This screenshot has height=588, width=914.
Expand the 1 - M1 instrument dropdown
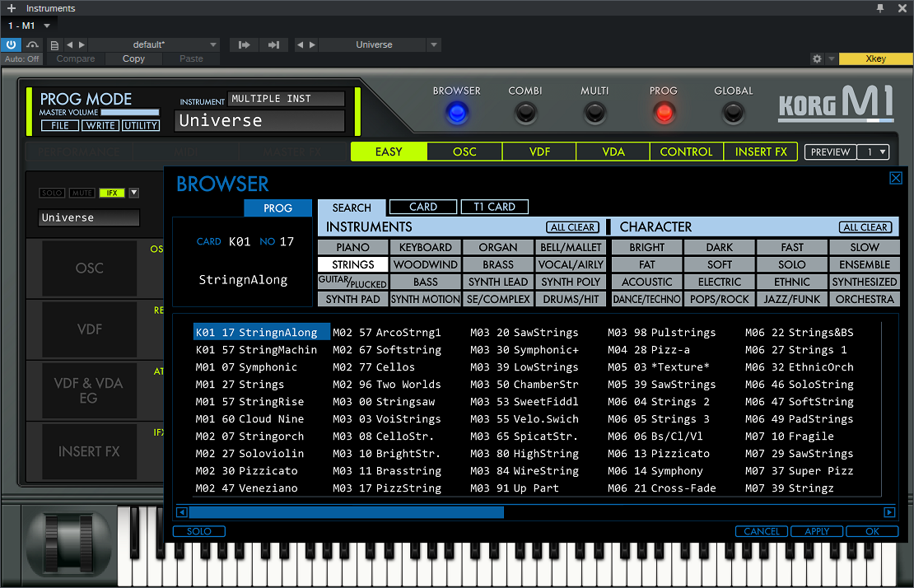[x=47, y=26]
